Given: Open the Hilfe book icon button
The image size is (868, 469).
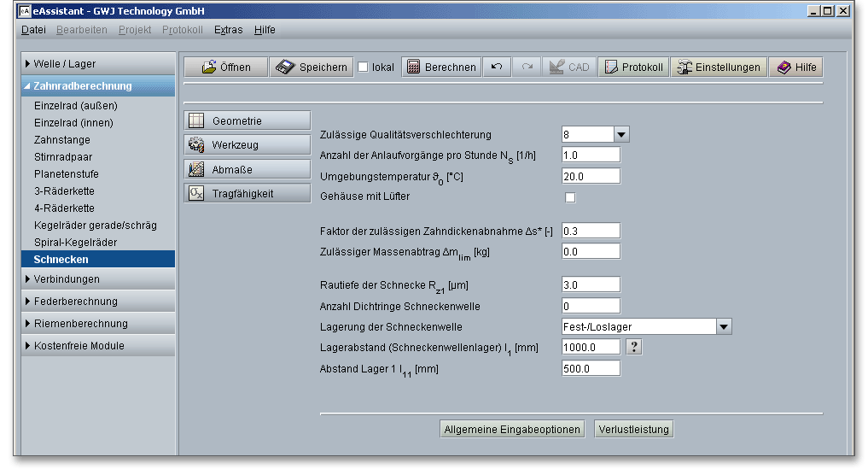Looking at the screenshot, I should click(x=795, y=67).
